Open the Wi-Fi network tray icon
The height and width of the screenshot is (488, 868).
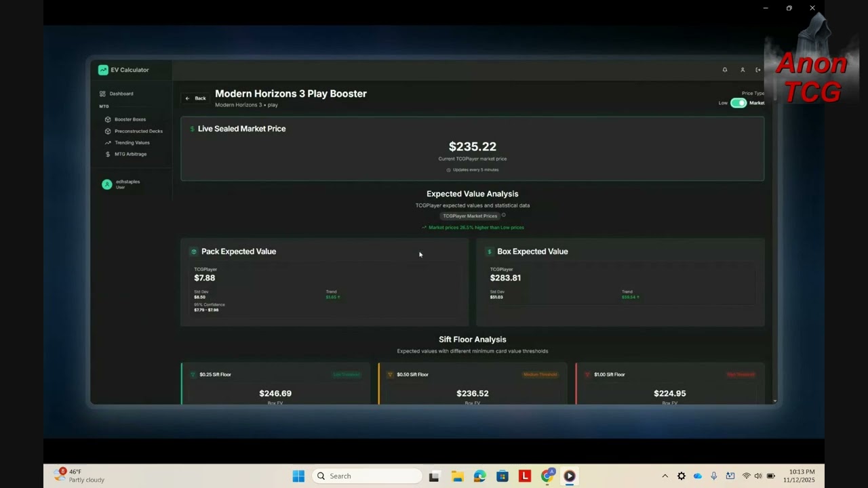click(747, 476)
